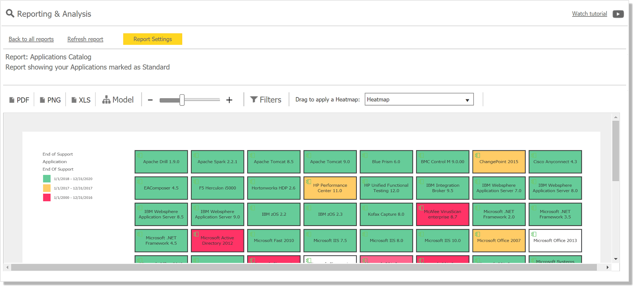Click the search magnifier icon beside Reporting & Analysis
Image resolution: width=644 pixels, height=301 pixels.
pyautogui.click(x=10, y=14)
